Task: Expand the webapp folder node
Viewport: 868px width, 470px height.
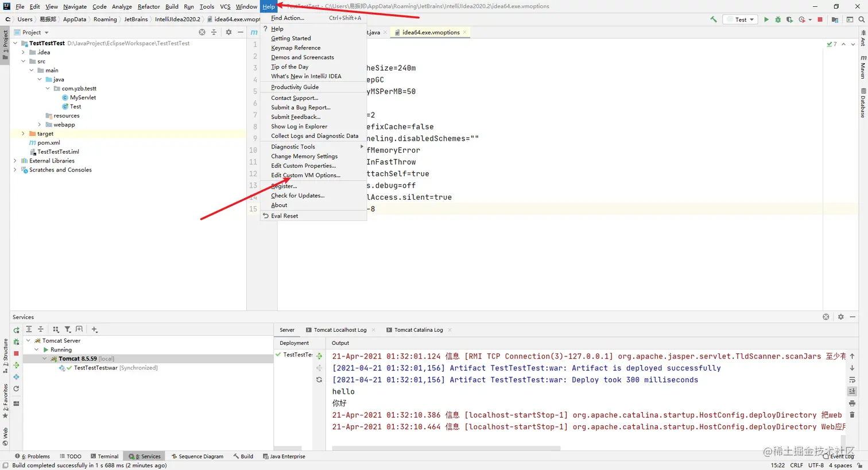Action: point(40,125)
